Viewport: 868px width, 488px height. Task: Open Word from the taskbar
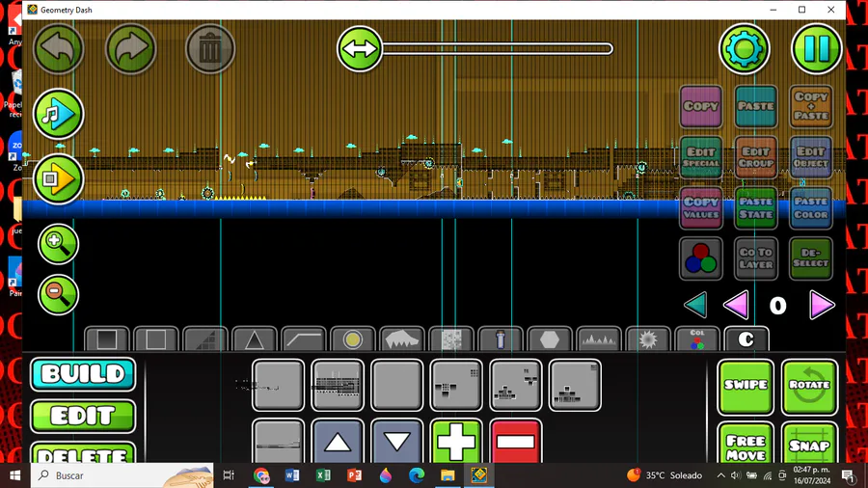click(291, 475)
